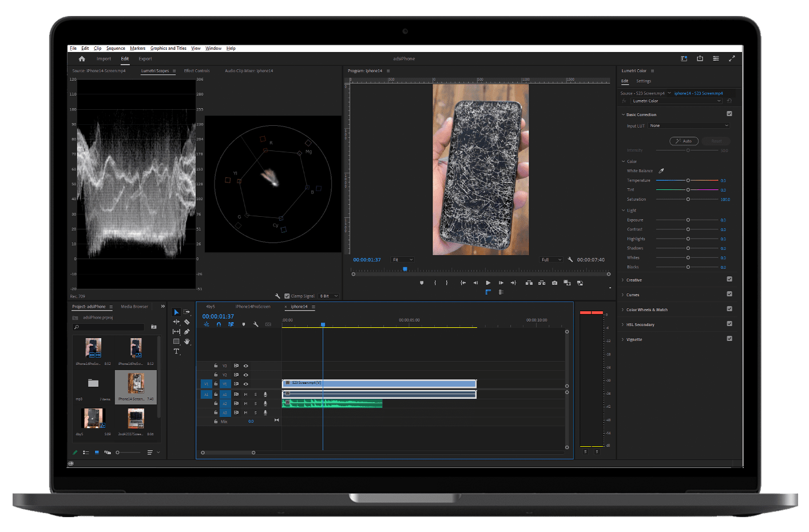The width and height of the screenshot is (809, 532).
Task: Enter full screen video mode
Action: point(732,58)
